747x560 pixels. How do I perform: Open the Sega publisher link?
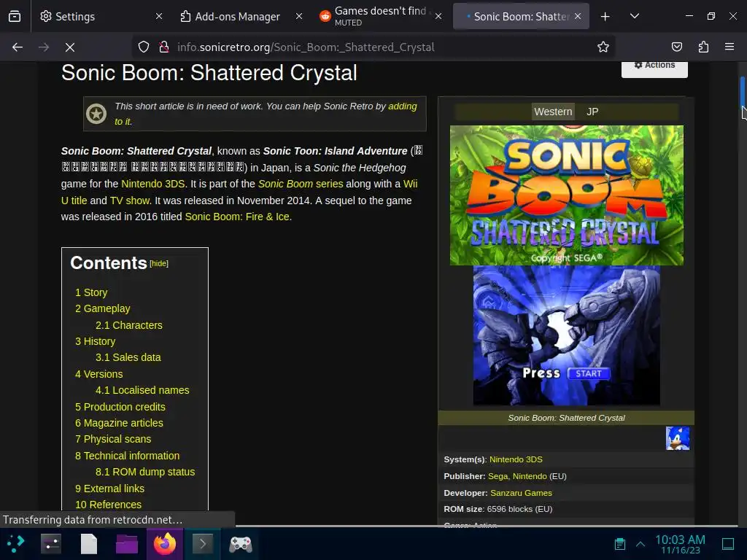pos(498,476)
